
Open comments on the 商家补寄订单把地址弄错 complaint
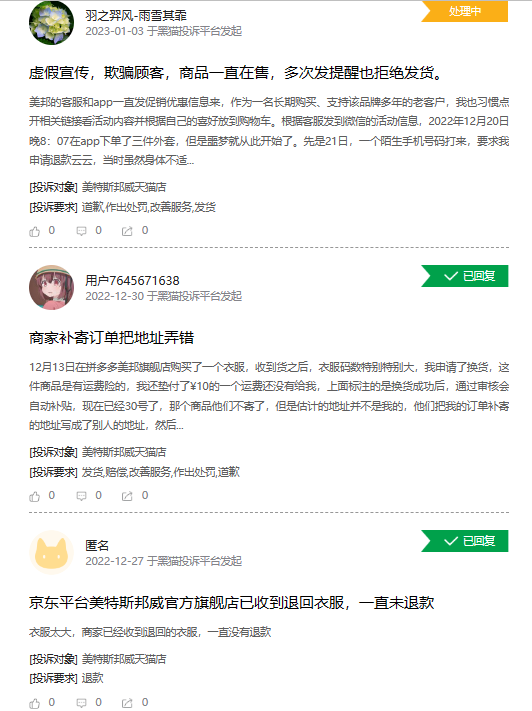tap(81, 496)
